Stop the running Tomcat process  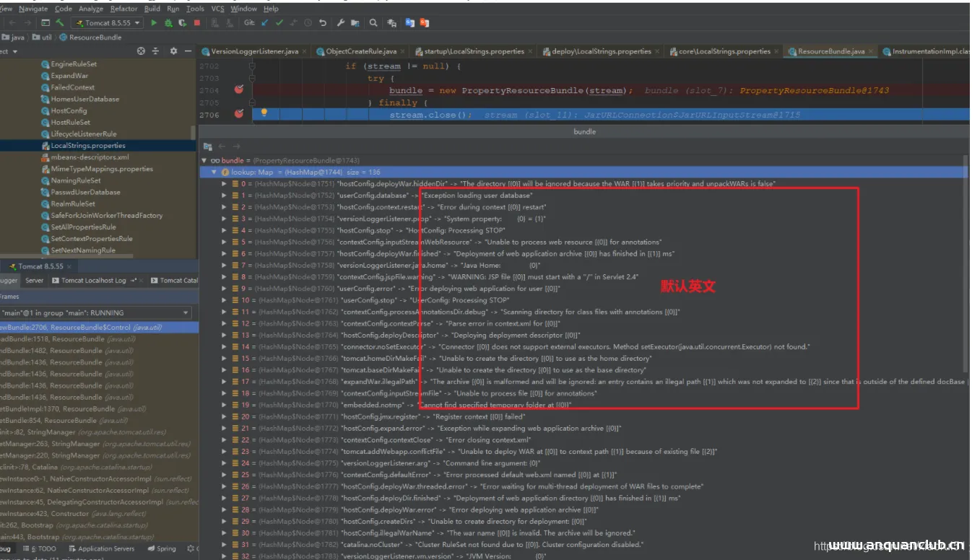(x=197, y=23)
